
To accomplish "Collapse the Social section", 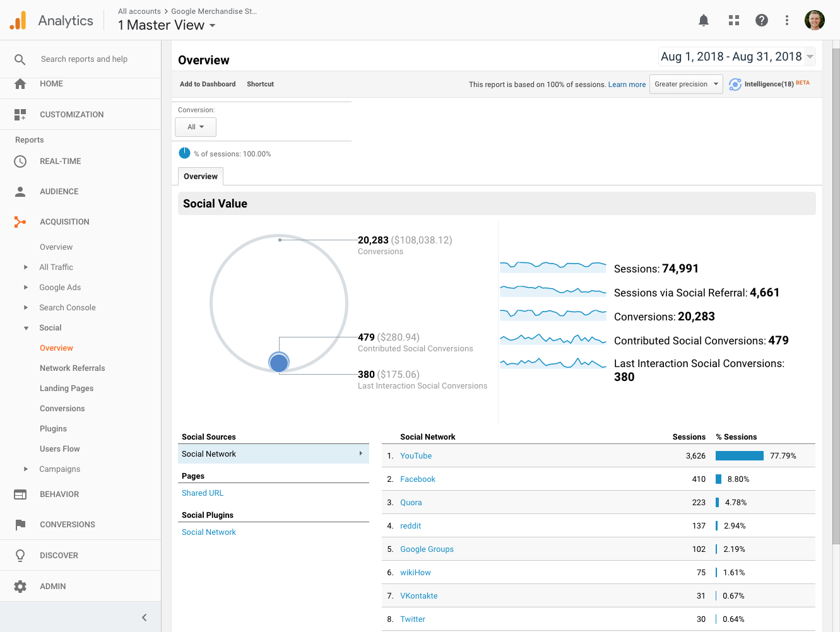I will (x=26, y=328).
